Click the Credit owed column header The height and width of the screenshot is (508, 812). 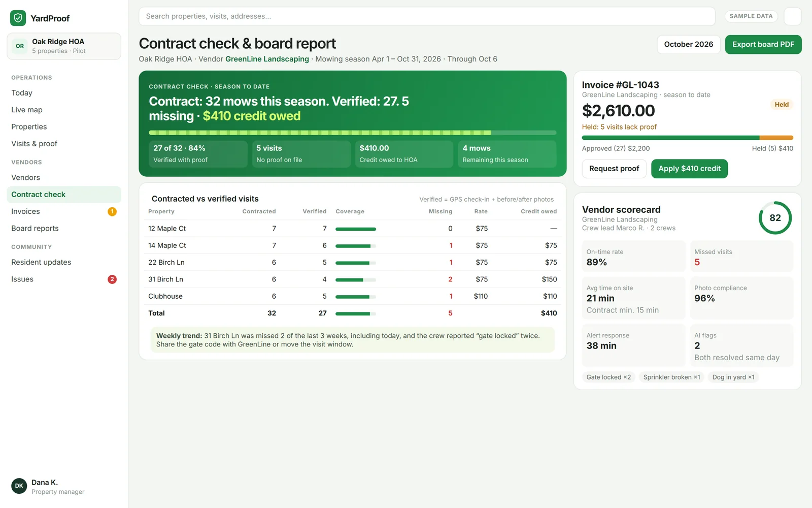pyautogui.click(x=538, y=211)
